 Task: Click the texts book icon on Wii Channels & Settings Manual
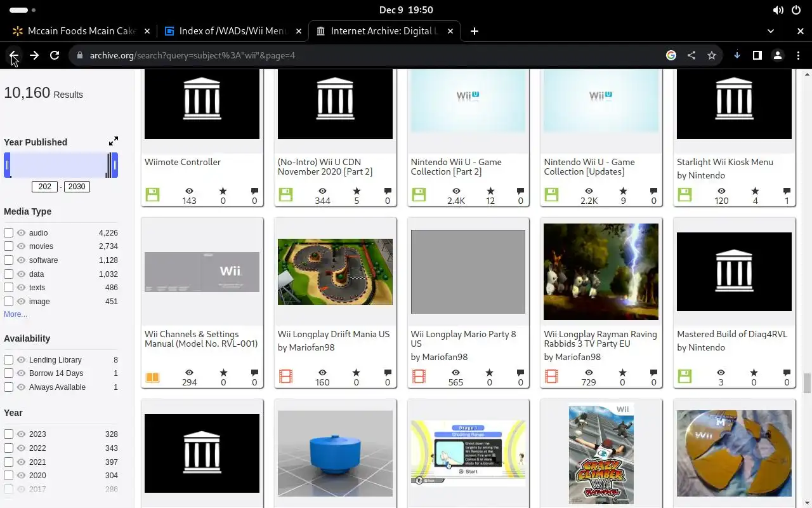pyautogui.click(x=152, y=377)
